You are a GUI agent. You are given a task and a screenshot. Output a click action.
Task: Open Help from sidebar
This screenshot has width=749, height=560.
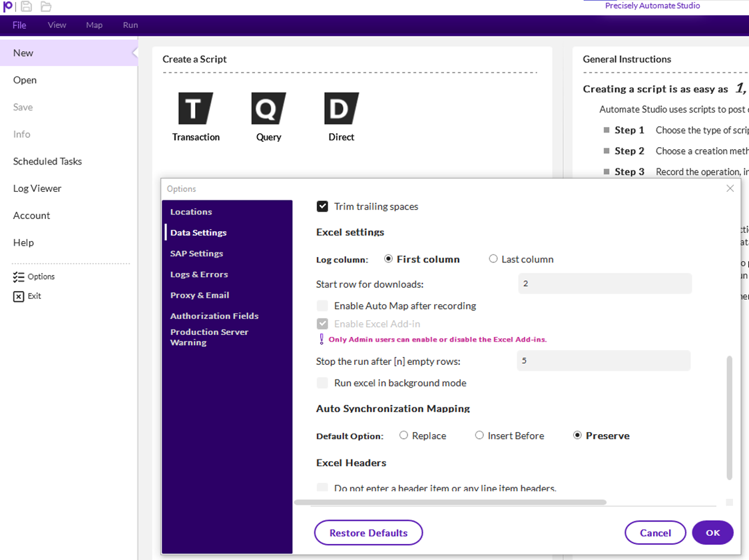click(x=69, y=243)
